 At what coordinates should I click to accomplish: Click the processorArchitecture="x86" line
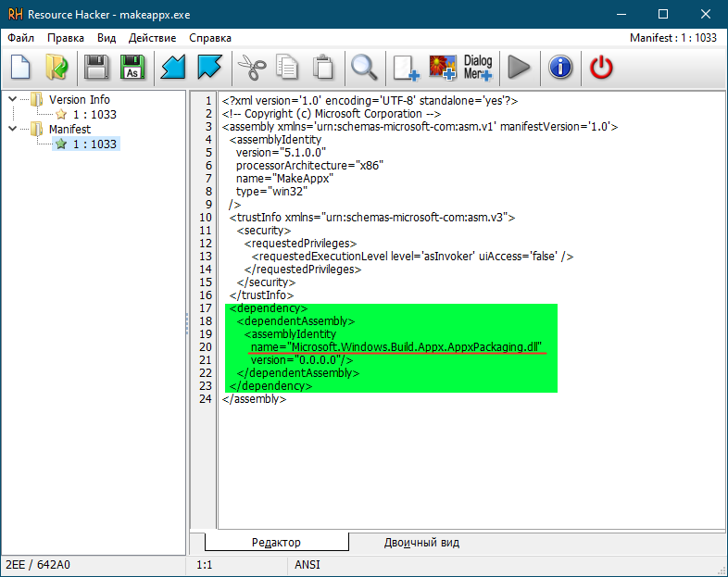[309, 165]
